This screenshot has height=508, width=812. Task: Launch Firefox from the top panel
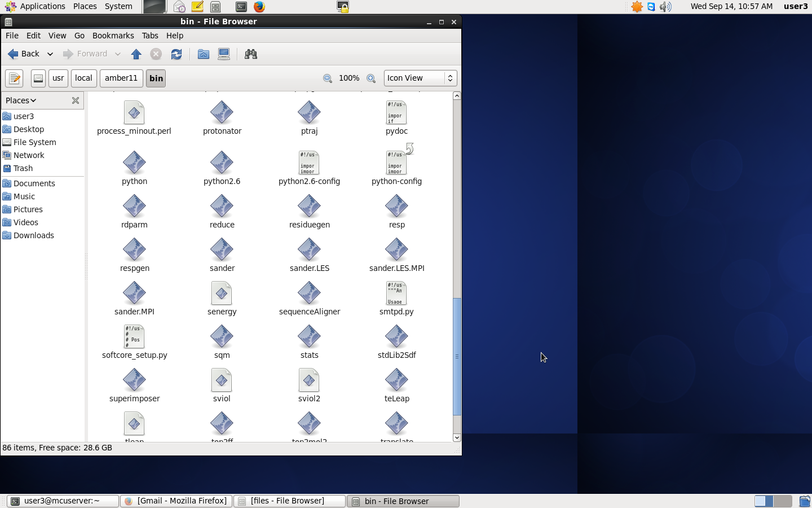(x=259, y=7)
